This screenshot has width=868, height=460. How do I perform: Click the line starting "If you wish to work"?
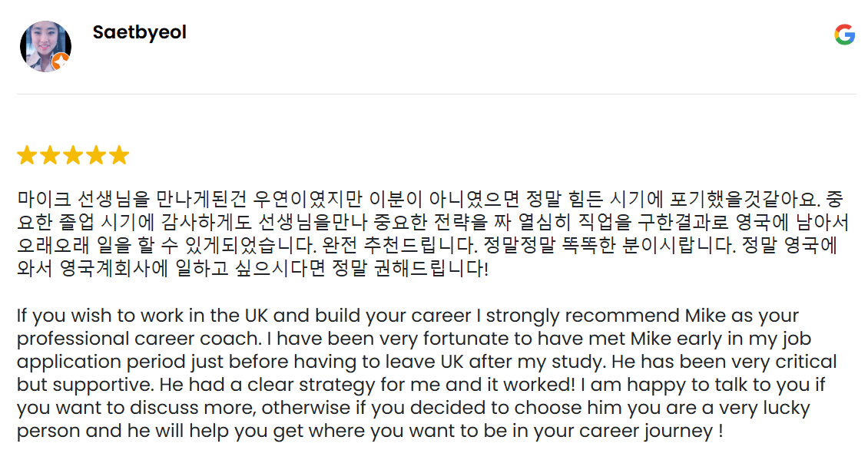point(408,316)
